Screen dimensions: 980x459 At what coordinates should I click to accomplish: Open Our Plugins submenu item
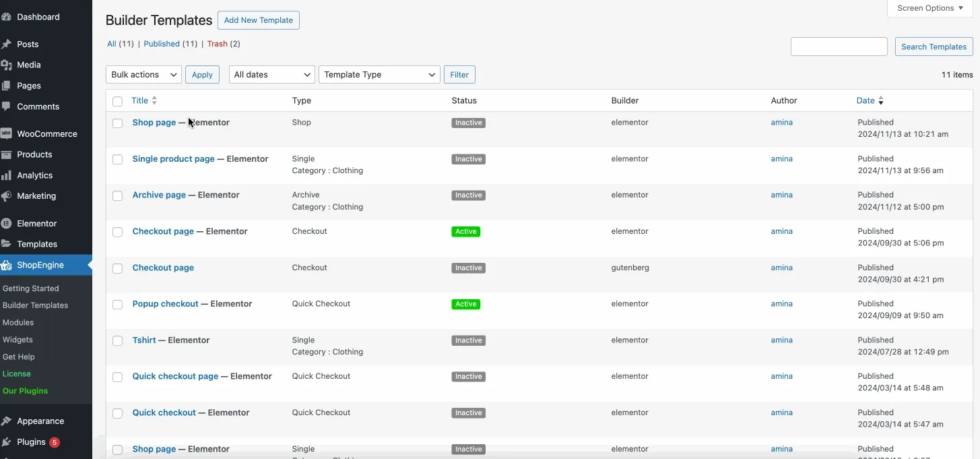26,391
